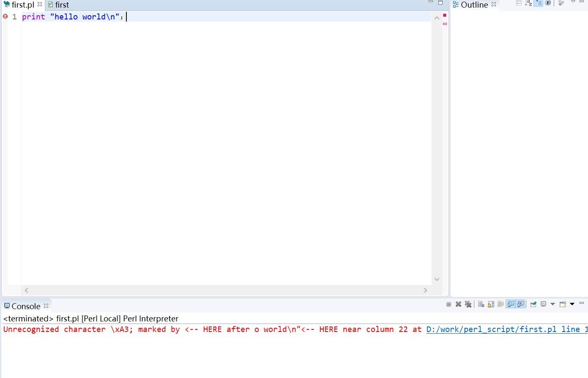Open the Display Selected Console dropdown
This screenshot has height=378, width=588.
[x=552, y=304]
